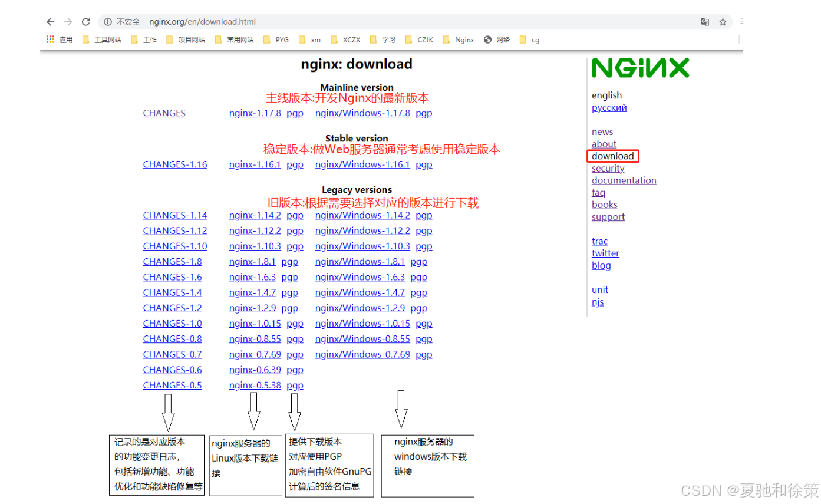Open the blog link
Screen dimensions: 821x504
[x=601, y=265]
